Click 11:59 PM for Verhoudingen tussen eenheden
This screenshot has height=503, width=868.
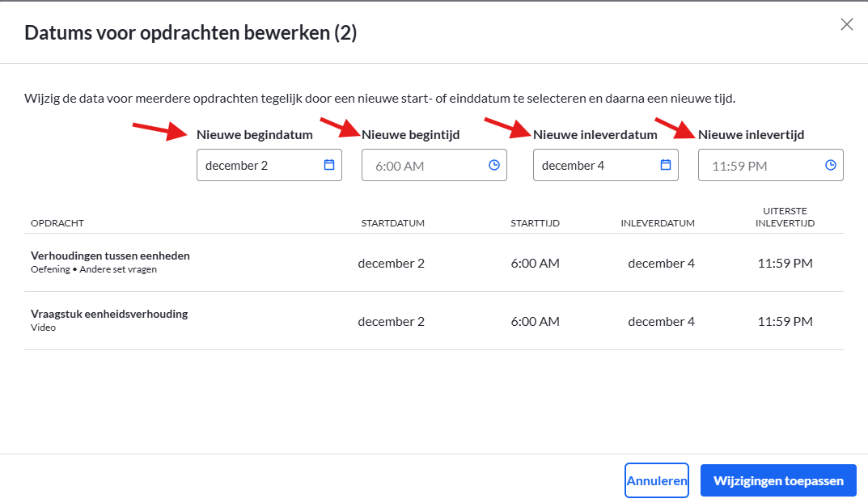785,264
